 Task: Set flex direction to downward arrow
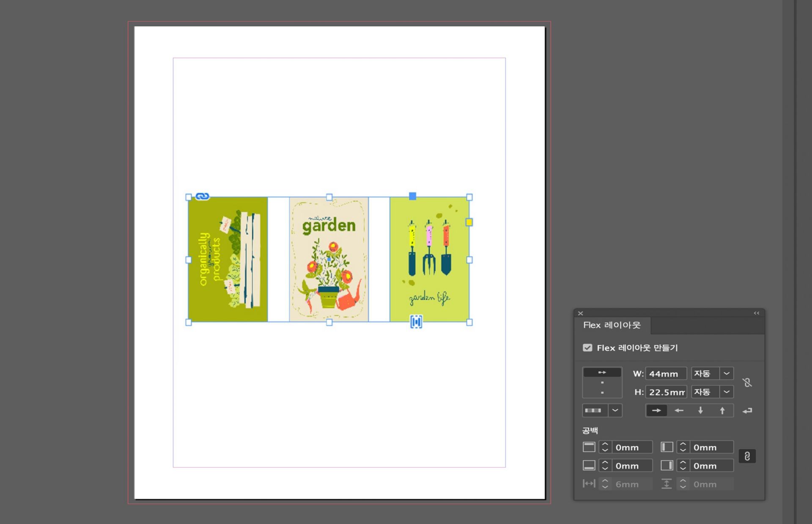[700, 410]
